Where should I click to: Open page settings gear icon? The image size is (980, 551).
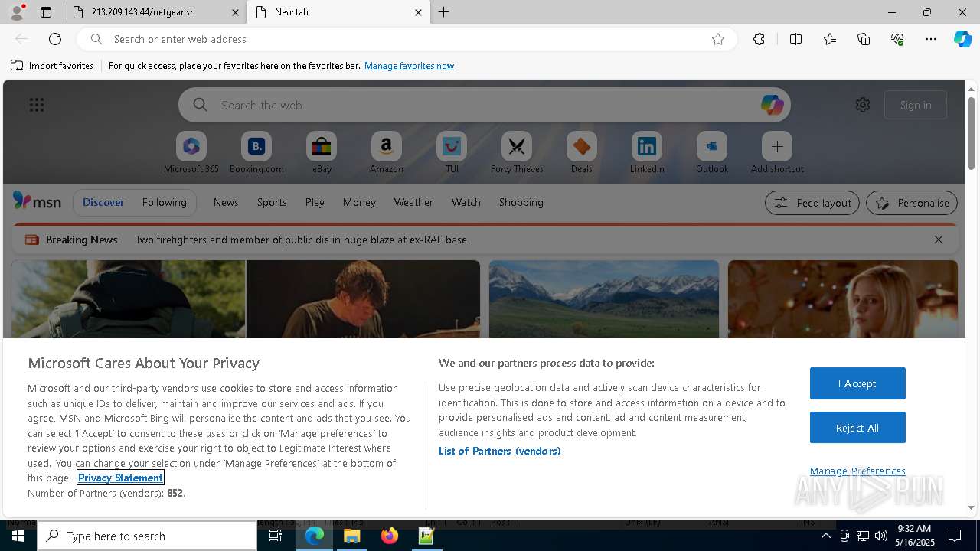click(x=863, y=105)
